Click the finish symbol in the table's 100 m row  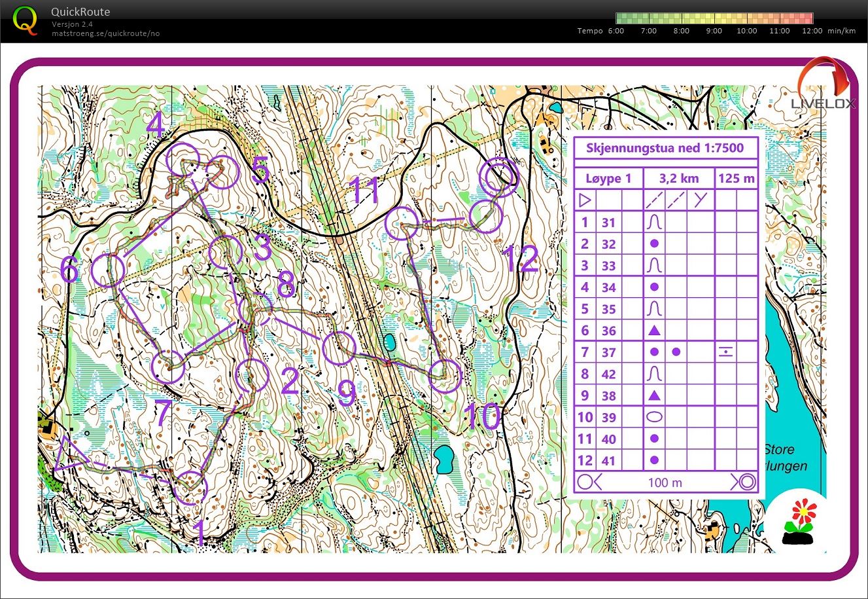[744, 482]
